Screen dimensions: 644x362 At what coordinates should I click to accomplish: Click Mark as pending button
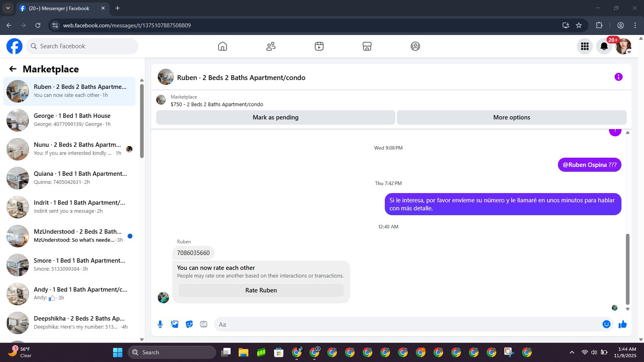(x=276, y=117)
